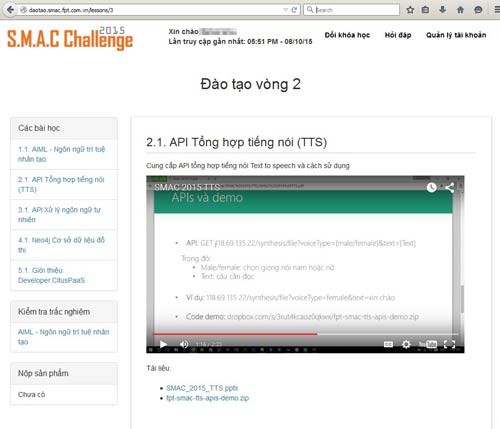
Task: Bookmark this page with star icon
Action: click(x=410, y=10)
